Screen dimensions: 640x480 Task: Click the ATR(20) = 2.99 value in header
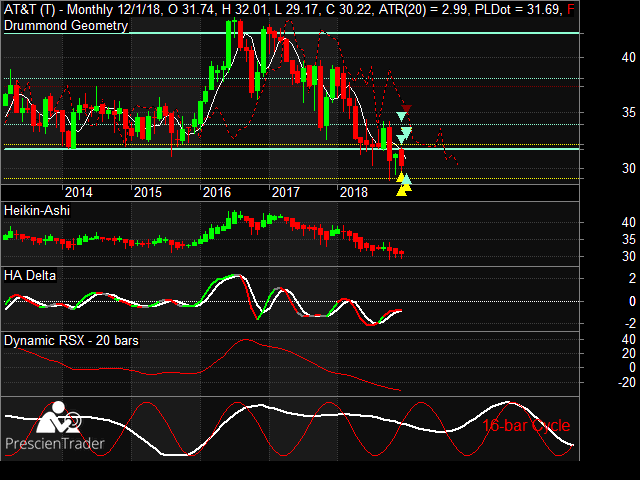(423, 9)
